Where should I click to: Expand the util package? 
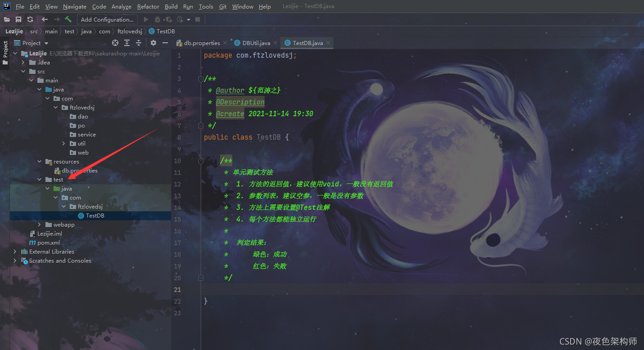pos(64,143)
